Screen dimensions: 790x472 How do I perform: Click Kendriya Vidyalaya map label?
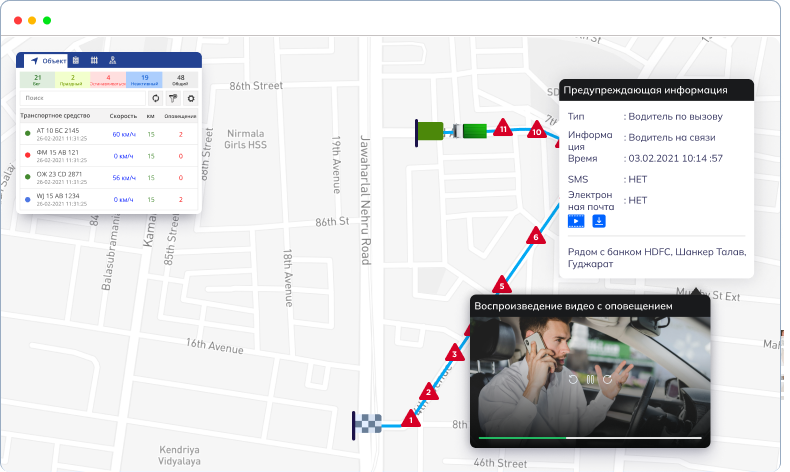point(179,455)
